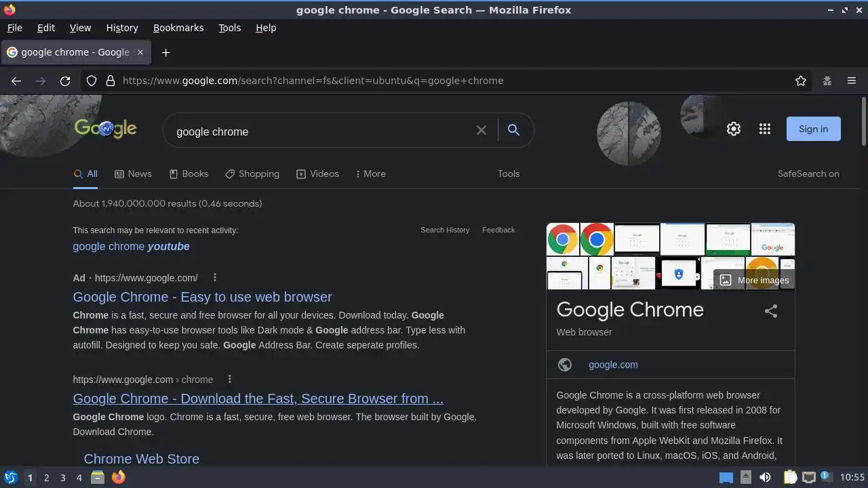Image resolution: width=868 pixels, height=488 pixels.
Task: Click the first Chrome logo thumbnail
Action: (x=563, y=239)
